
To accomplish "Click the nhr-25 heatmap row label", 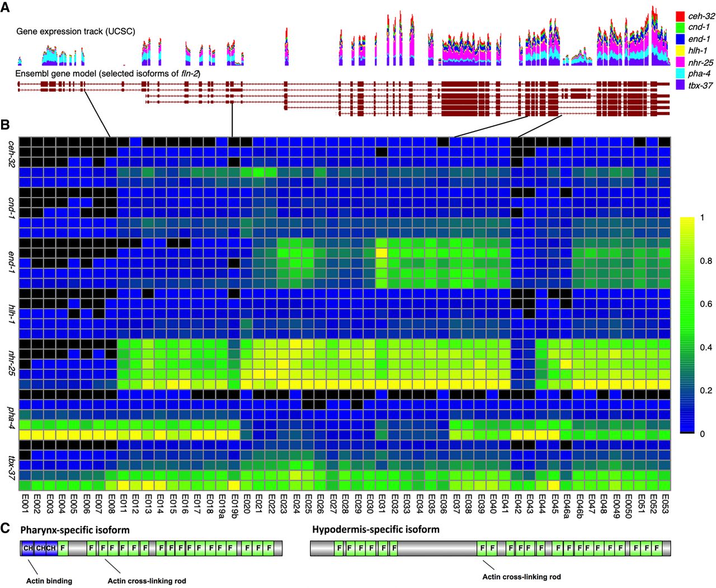I will coord(10,364).
